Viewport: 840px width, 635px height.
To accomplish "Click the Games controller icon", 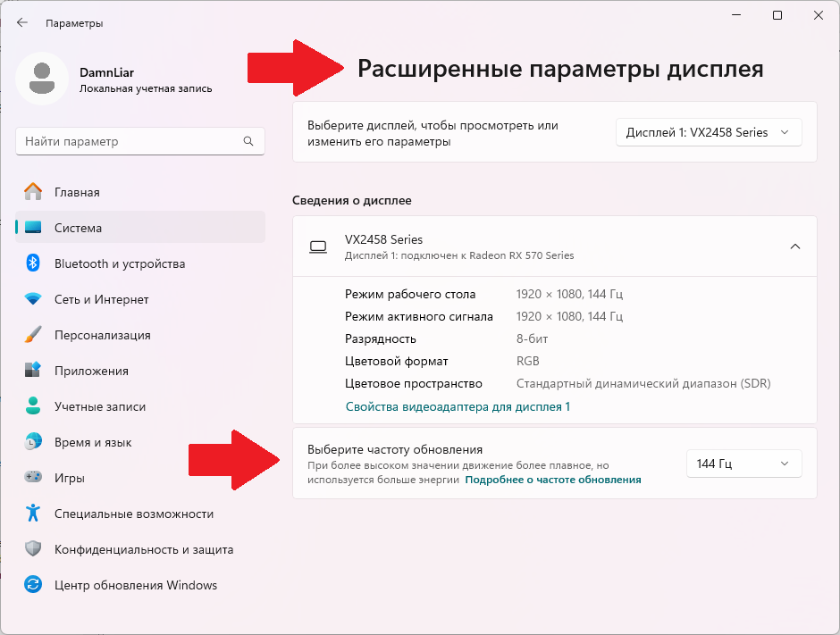I will [x=33, y=478].
